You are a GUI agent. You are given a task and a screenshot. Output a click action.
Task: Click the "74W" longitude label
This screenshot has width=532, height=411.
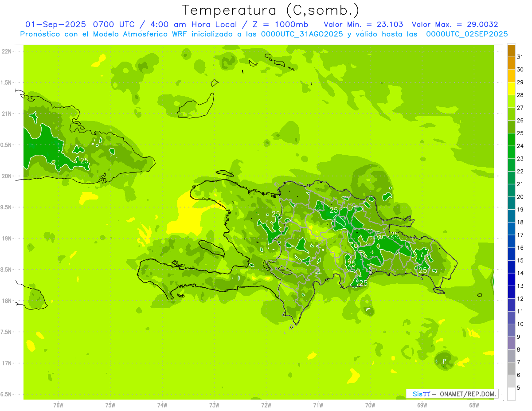coord(162,405)
